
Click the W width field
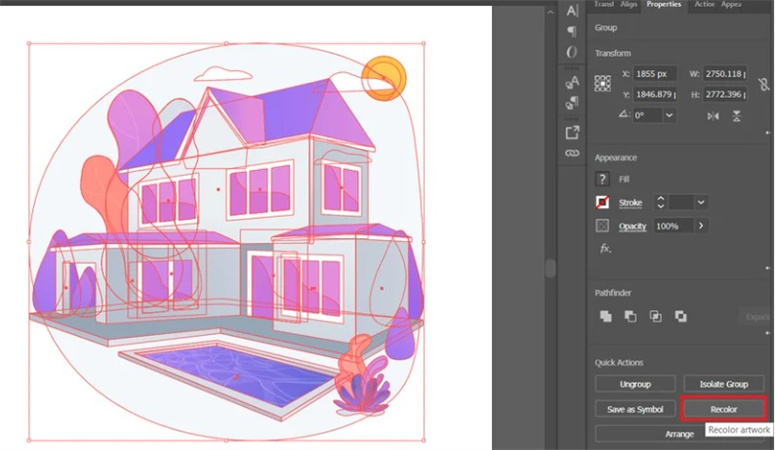[x=725, y=74]
